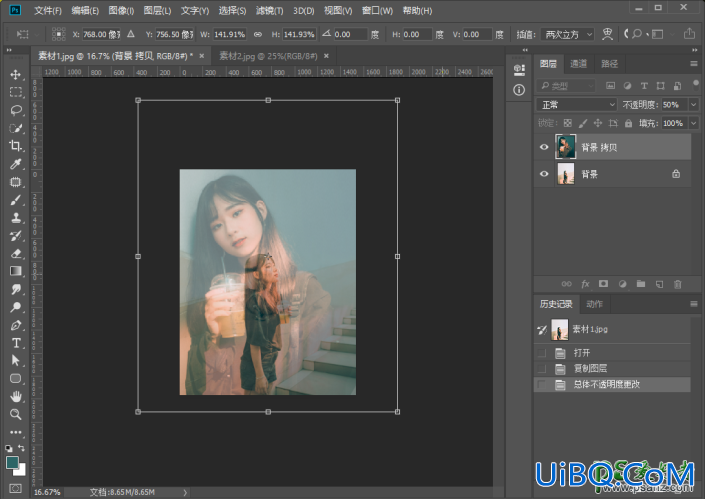Select the Pen tool
Screen dimensions: 705x499
point(16,325)
